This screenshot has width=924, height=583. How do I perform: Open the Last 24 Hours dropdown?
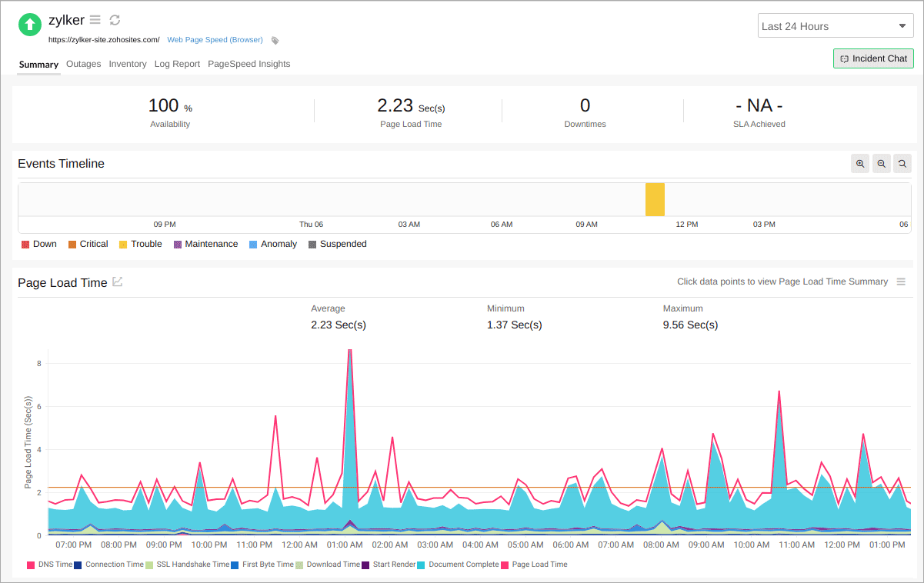coord(836,25)
